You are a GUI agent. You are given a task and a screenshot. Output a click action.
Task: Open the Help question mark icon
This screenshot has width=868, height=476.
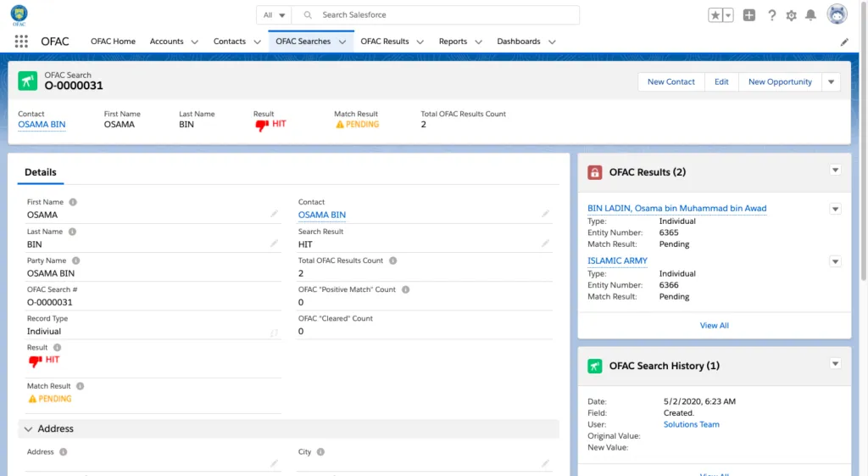(771, 15)
